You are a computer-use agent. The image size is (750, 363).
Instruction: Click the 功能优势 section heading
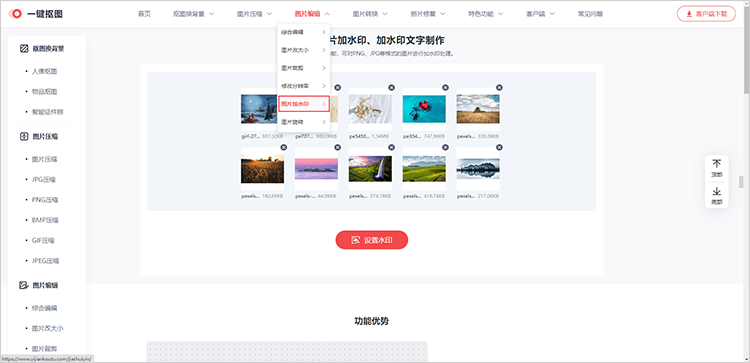click(x=371, y=321)
